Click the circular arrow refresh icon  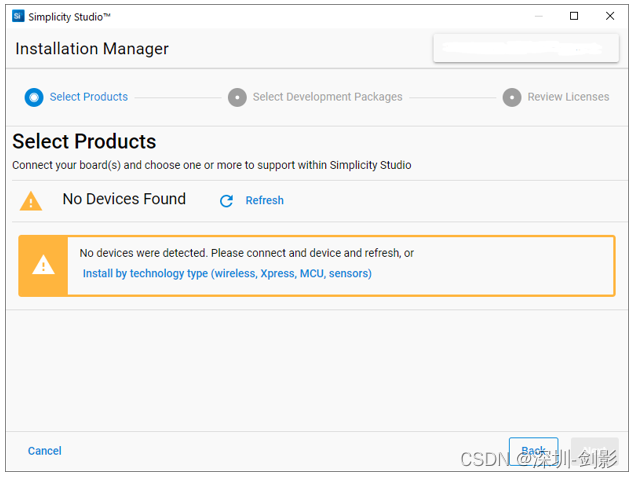coord(226,201)
